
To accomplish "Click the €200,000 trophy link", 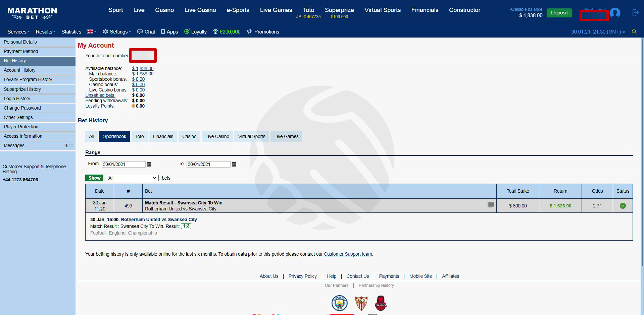I will (x=227, y=32).
